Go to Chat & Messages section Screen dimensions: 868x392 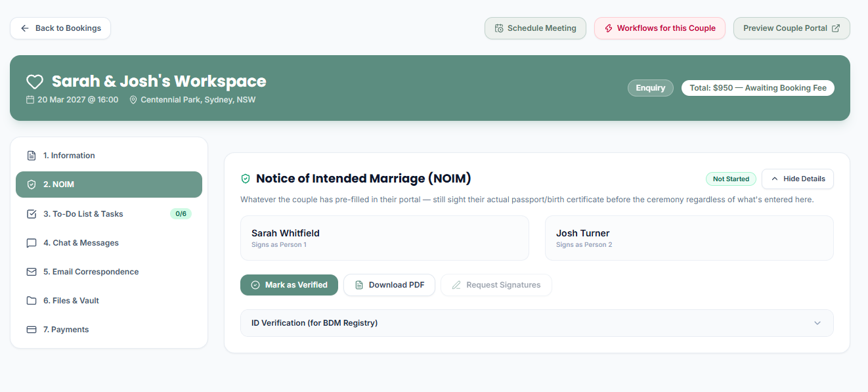[109, 243]
